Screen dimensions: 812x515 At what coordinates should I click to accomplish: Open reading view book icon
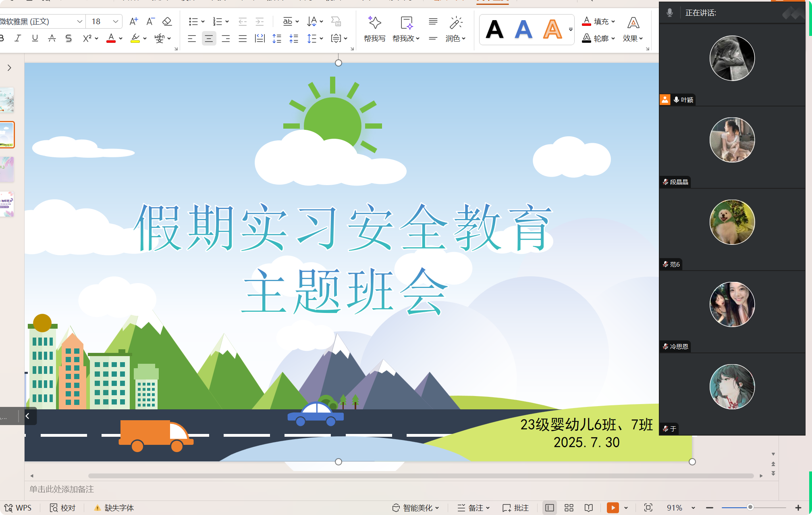(x=589, y=508)
